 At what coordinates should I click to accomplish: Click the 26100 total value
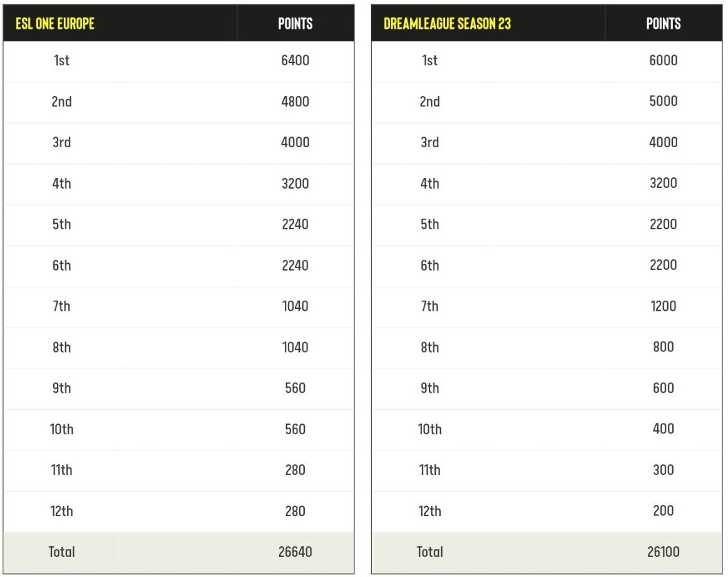point(664,552)
